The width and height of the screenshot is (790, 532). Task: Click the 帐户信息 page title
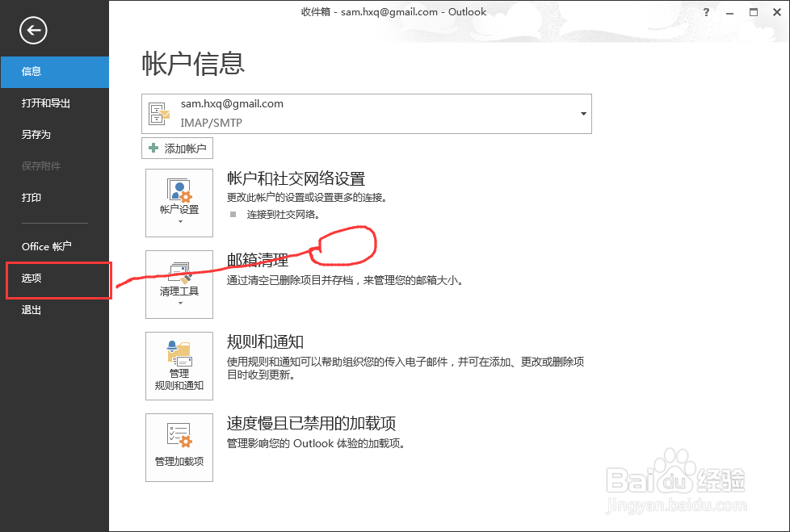[x=193, y=64]
